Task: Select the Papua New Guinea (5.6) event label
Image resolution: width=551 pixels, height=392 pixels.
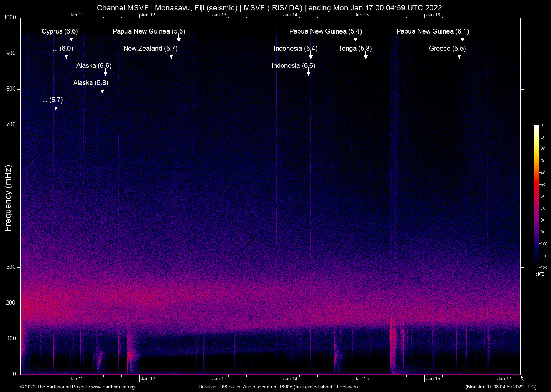Action: [149, 31]
